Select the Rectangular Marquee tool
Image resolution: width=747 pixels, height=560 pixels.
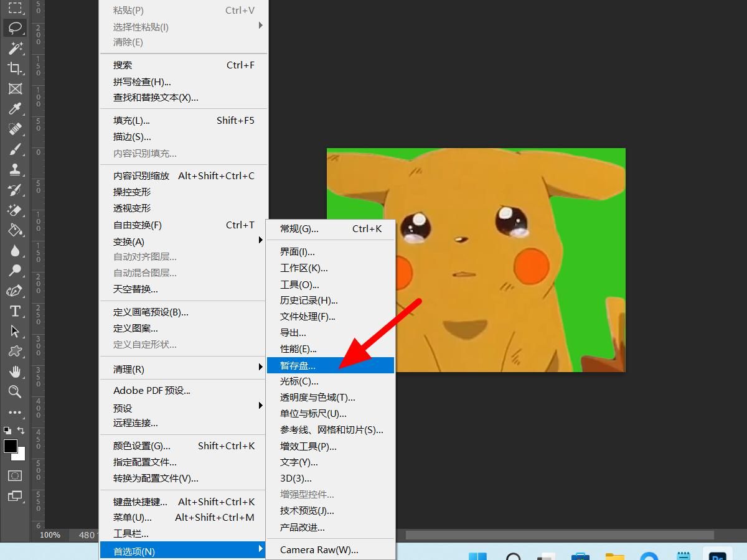pyautogui.click(x=14, y=9)
